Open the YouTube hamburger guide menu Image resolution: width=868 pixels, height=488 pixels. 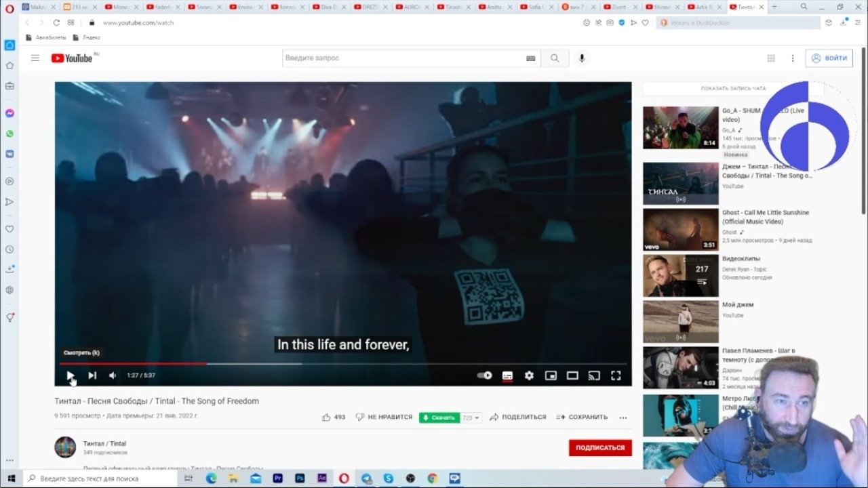coord(35,58)
